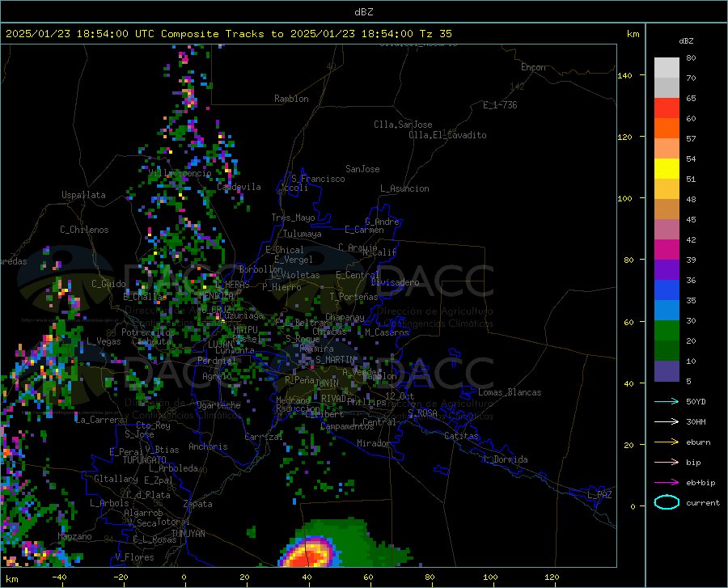Screen dimensions: 728x588
Task: Click the Encon map label
Action: pos(533,67)
